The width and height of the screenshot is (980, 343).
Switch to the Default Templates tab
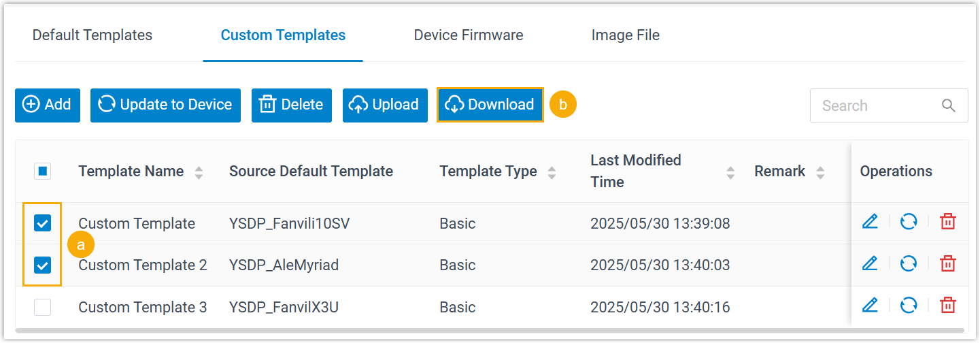[x=92, y=35]
